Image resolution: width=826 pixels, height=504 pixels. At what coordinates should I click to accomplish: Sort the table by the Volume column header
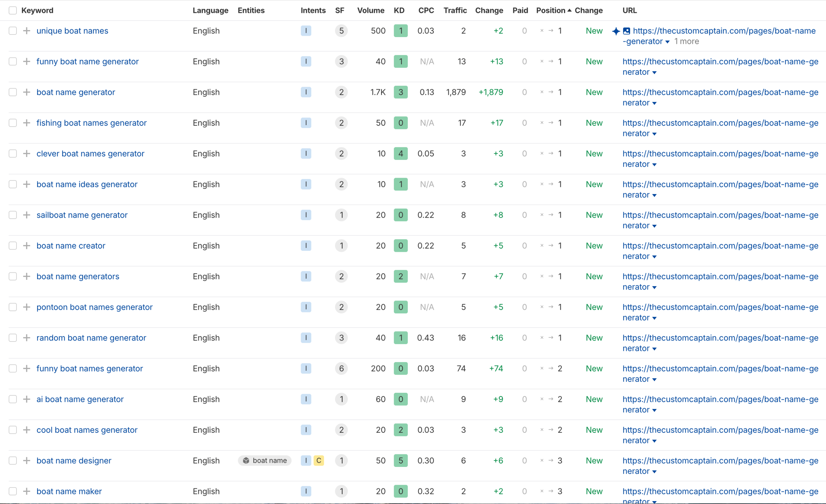(370, 10)
